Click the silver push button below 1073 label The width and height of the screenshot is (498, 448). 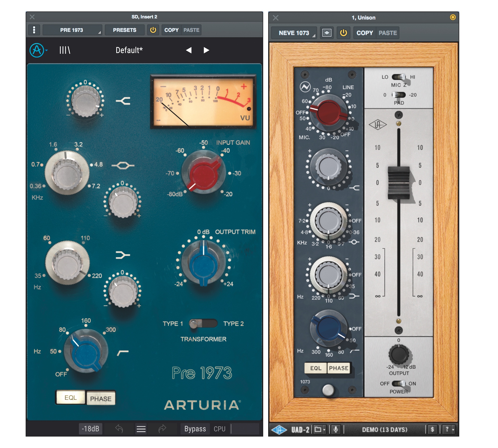(x=328, y=390)
